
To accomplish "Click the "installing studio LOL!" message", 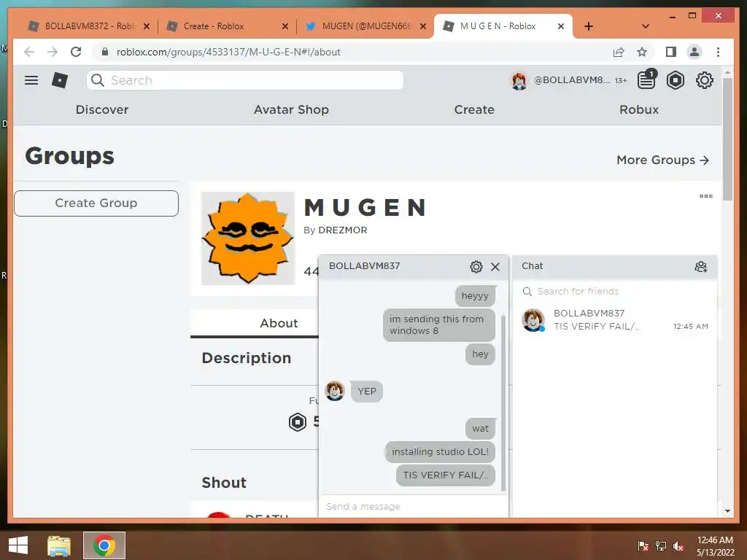I will tap(440, 451).
